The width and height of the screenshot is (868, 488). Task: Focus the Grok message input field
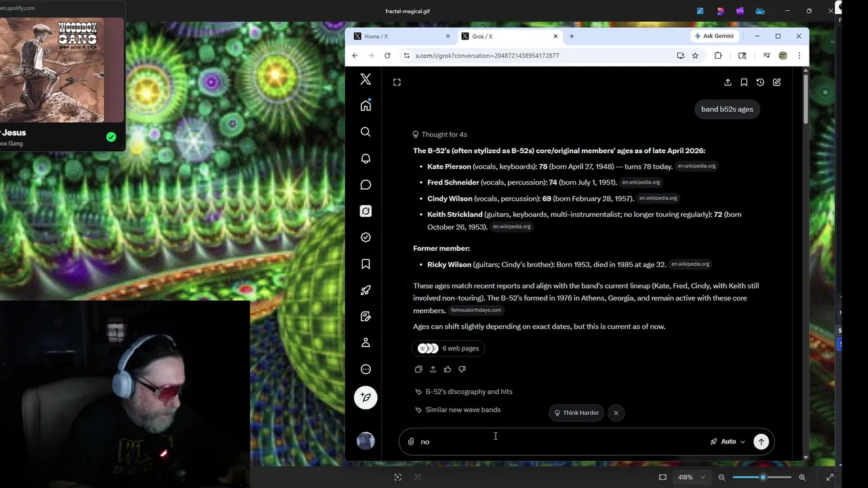tap(563, 441)
